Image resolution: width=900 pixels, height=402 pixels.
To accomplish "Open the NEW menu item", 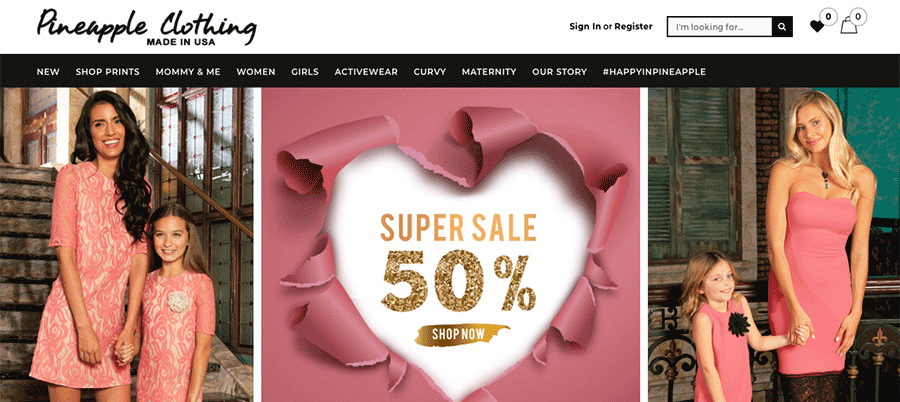I will coord(48,72).
